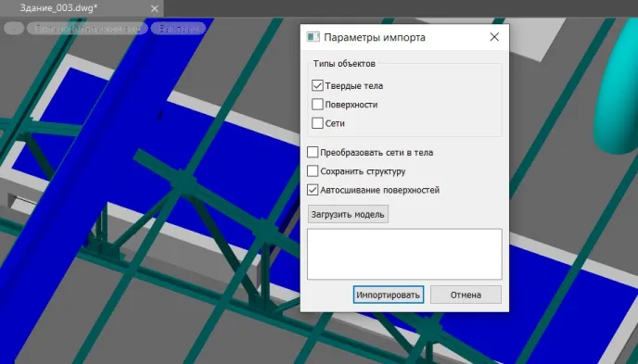
Task: Click the Импортировать button
Action: pos(389,295)
